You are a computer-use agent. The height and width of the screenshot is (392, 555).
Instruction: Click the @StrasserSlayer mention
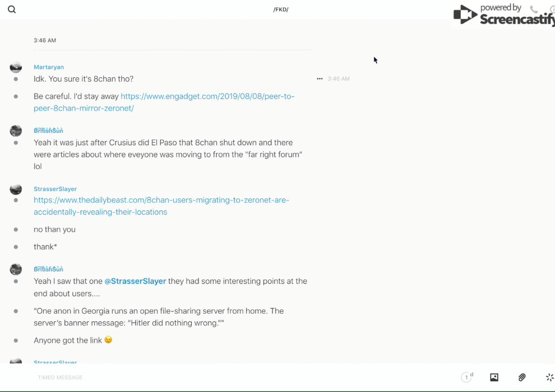[135, 281]
